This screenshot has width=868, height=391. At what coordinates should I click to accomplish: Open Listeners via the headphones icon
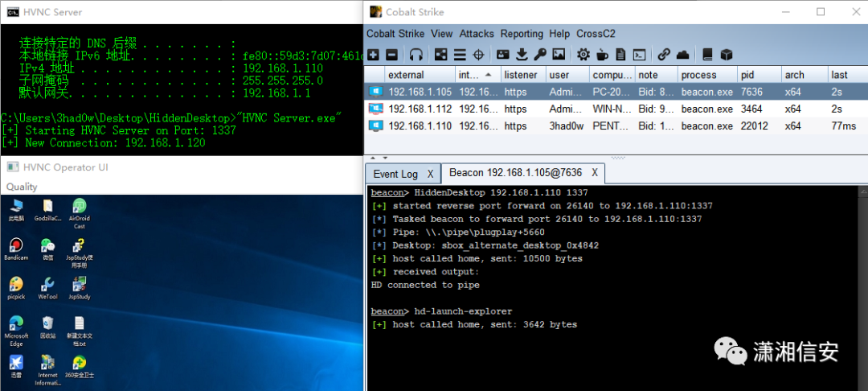tap(416, 54)
